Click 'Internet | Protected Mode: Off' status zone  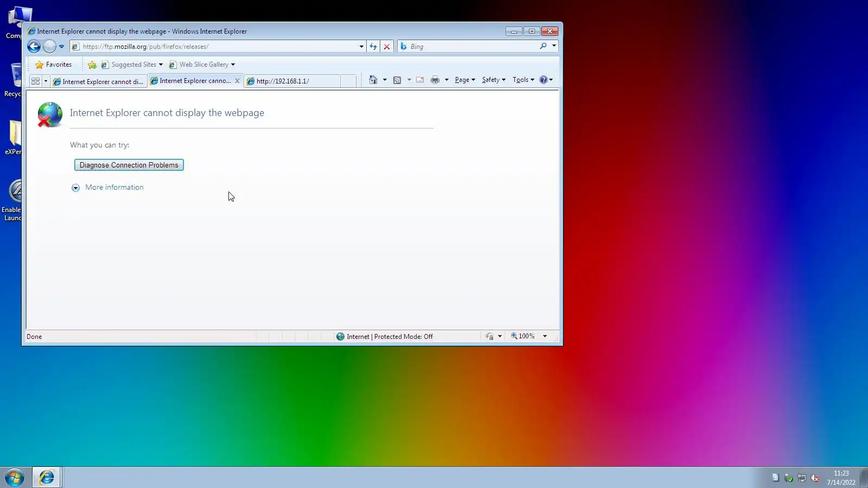(x=385, y=337)
